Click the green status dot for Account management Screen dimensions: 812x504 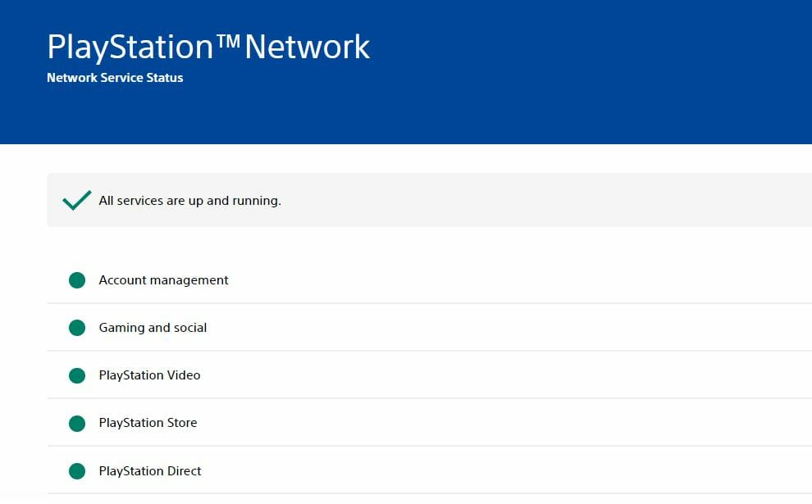(x=77, y=280)
